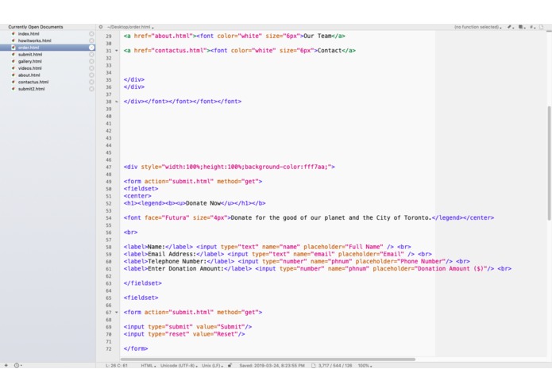Open the marker pen menu icon
Viewport: 552px width, 392px height.
[511, 27]
